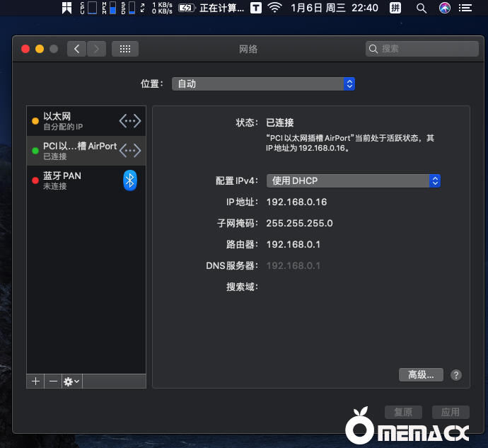Viewport: 488px width, 448px height.
Task: Open Notification Center list icon
Action: point(465,8)
